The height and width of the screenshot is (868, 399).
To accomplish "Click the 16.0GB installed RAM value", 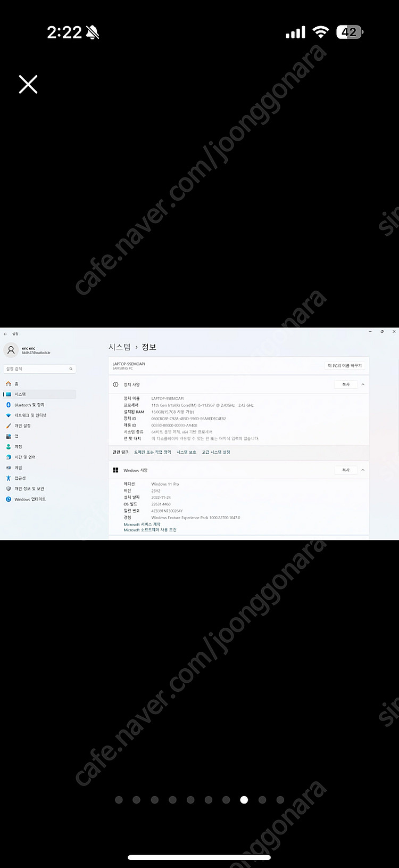I will click(172, 412).
